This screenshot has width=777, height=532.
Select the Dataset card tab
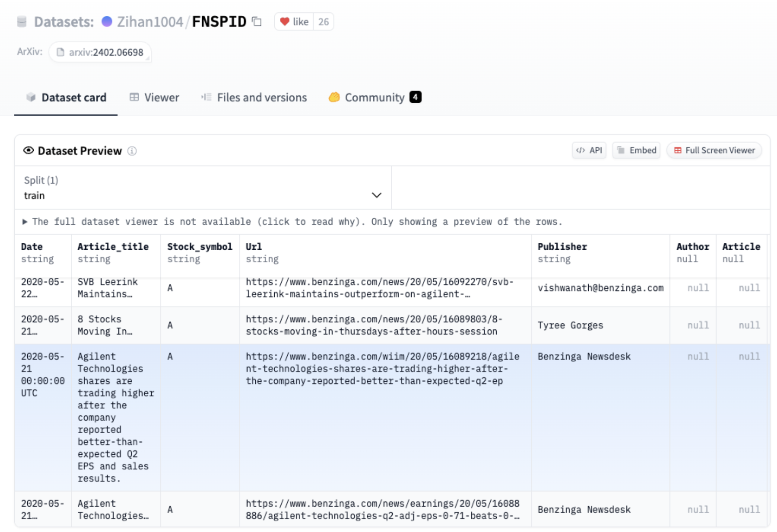click(66, 98)
